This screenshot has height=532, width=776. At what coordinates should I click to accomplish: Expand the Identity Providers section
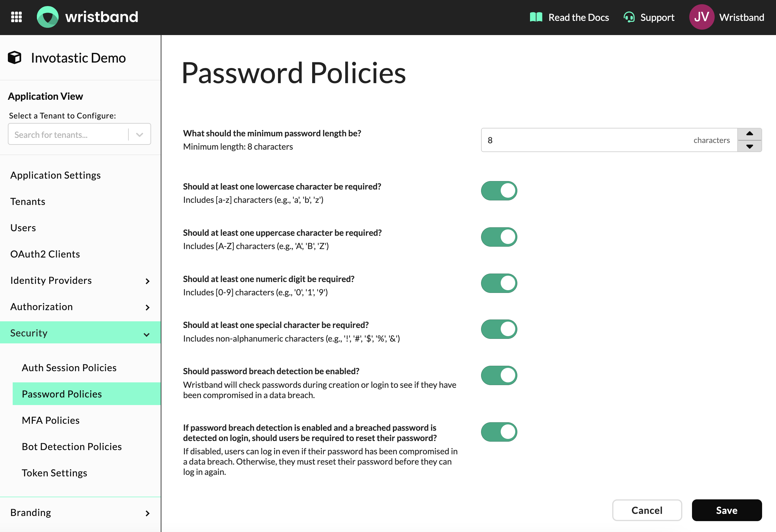tap(147, 281)
